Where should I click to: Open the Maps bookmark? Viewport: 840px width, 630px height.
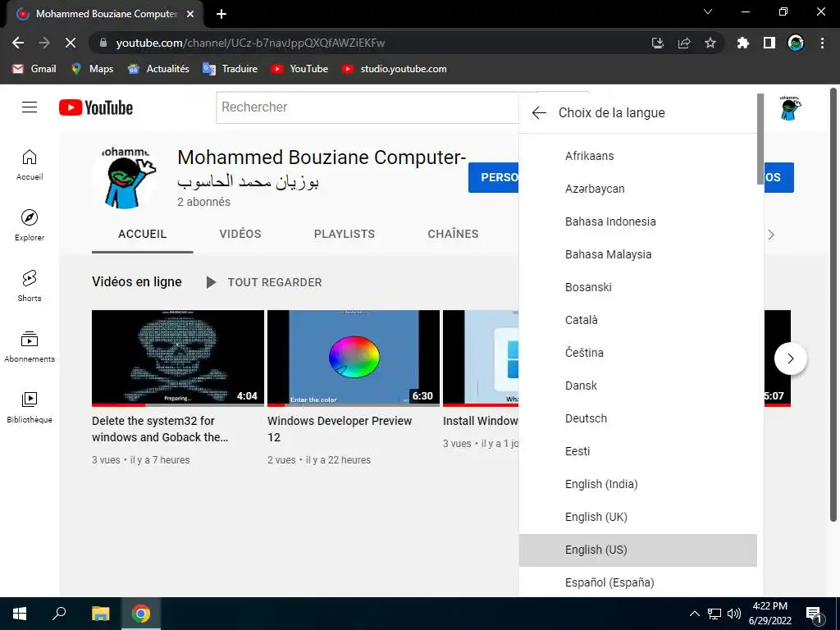(x=92, y=69)
